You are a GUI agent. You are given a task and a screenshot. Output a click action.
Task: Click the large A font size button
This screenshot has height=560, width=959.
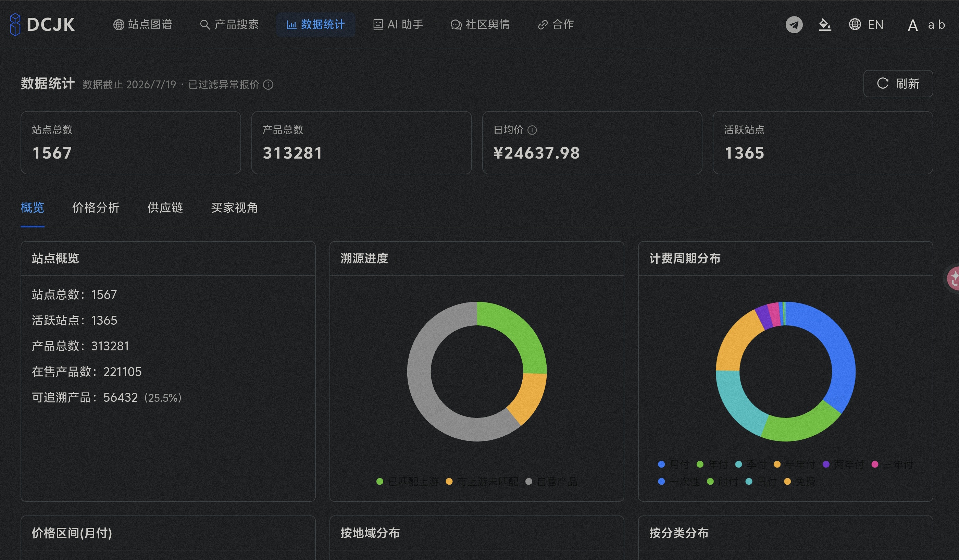[x=912, y=25]
